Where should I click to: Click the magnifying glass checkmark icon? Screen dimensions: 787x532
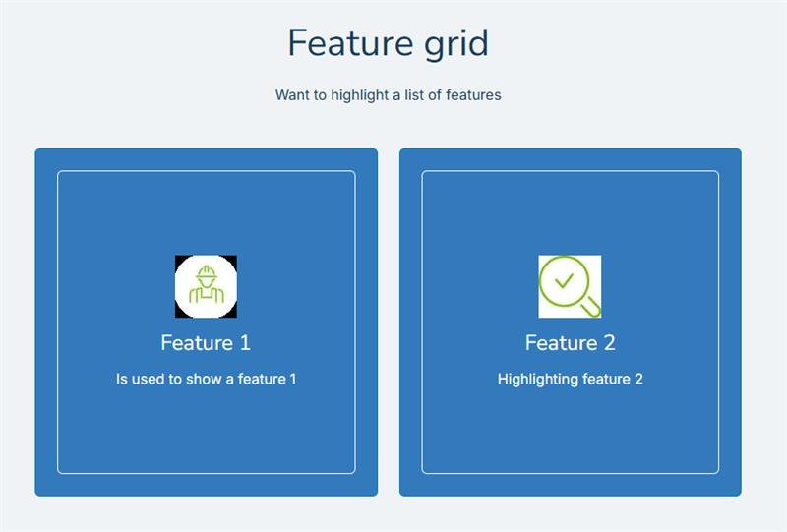click(570, 286)
